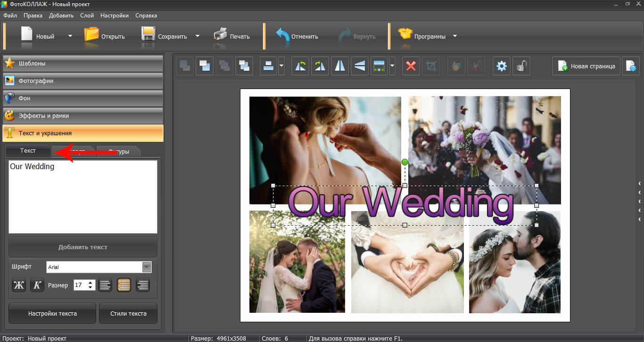Flip the object vertically
Image resolution: width=644 pixels, height=342 pixels.
pos(360,66)
